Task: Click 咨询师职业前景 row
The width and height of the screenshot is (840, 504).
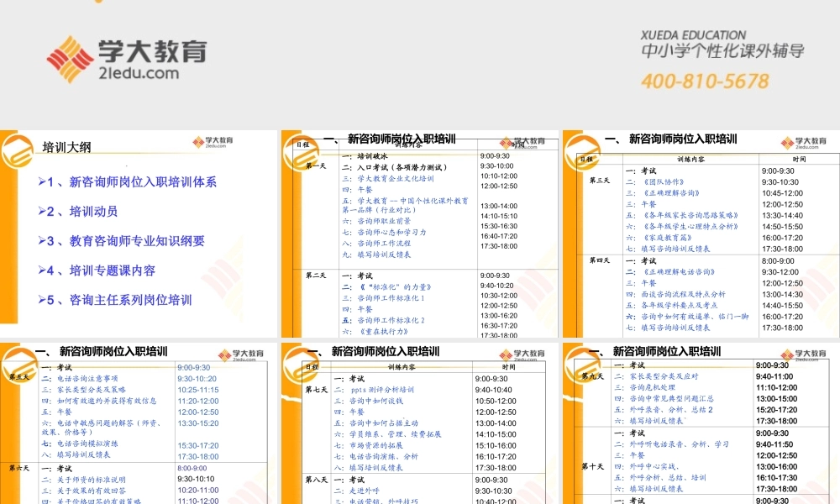Action: (x=376, y=221)
